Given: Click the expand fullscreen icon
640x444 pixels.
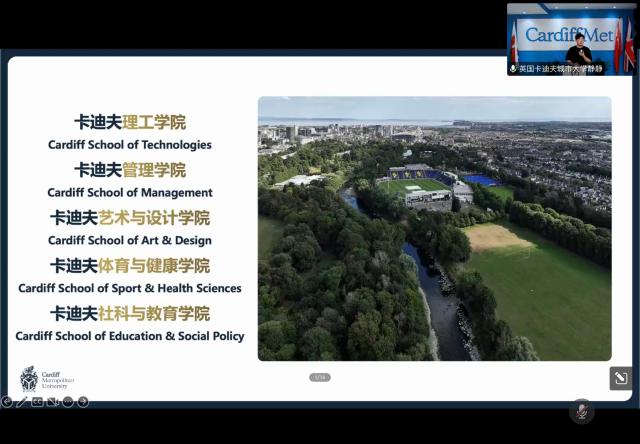Looking at the screenshot, I should coord(621,378).
